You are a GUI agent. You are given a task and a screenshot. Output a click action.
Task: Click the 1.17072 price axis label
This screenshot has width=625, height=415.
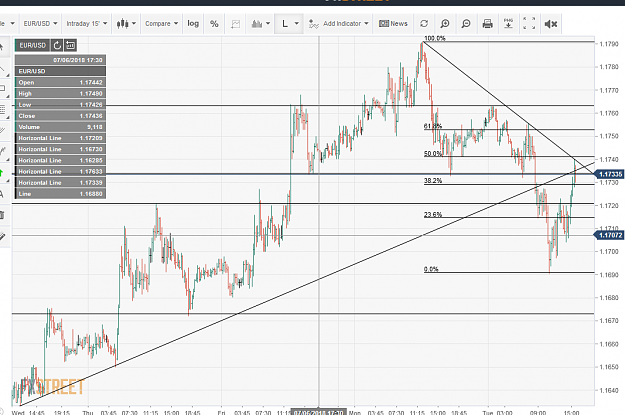609,235
